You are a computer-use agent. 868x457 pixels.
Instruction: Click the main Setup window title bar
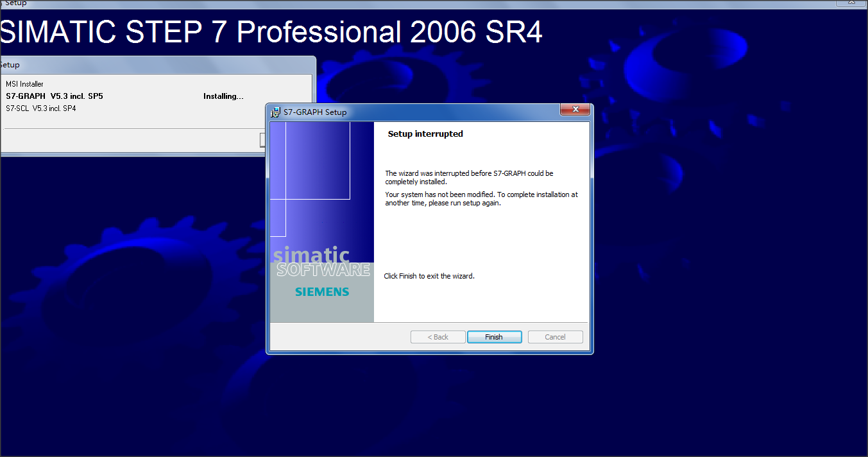(x=385, y=4)
